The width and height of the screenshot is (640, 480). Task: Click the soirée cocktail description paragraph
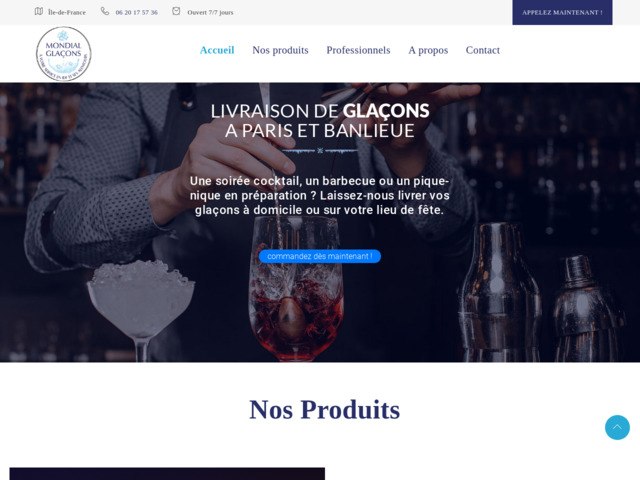pyautogui.click(x=320, y=196)
